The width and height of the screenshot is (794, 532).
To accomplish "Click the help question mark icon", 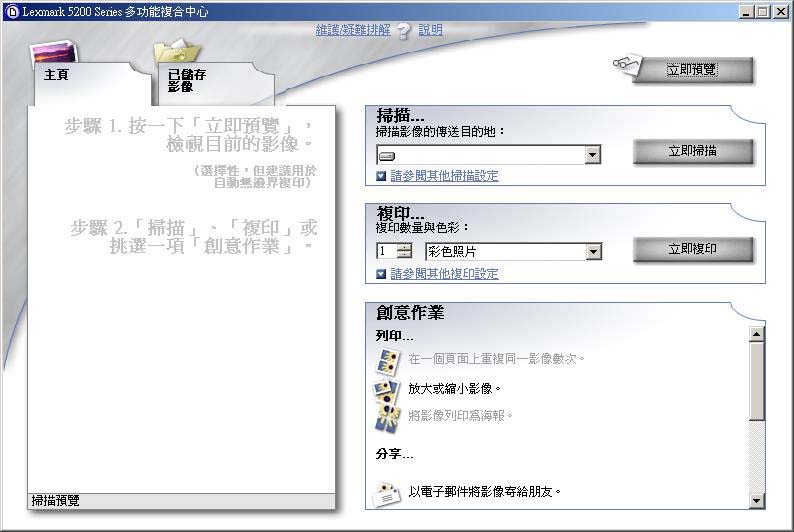I will click(x=404, y=31).
